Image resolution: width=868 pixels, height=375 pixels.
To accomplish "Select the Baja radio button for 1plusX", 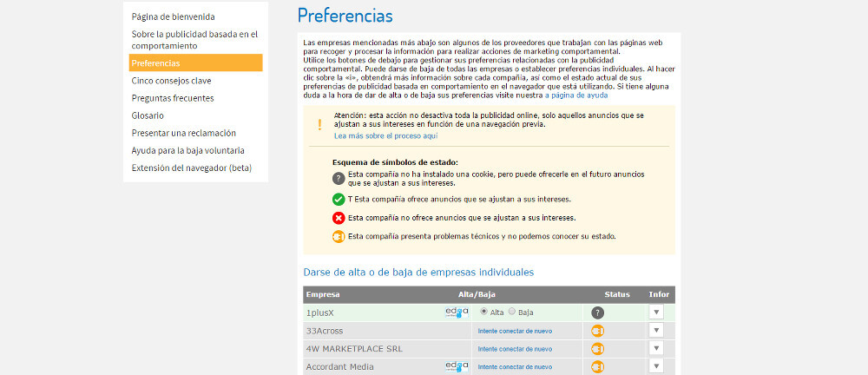I will [x=512, y=312].
